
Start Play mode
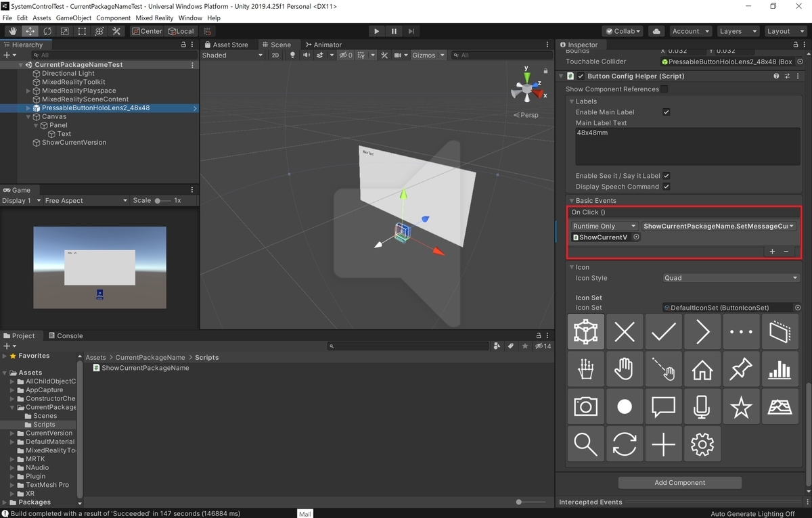pyautogui.click(x=377, y=31)
